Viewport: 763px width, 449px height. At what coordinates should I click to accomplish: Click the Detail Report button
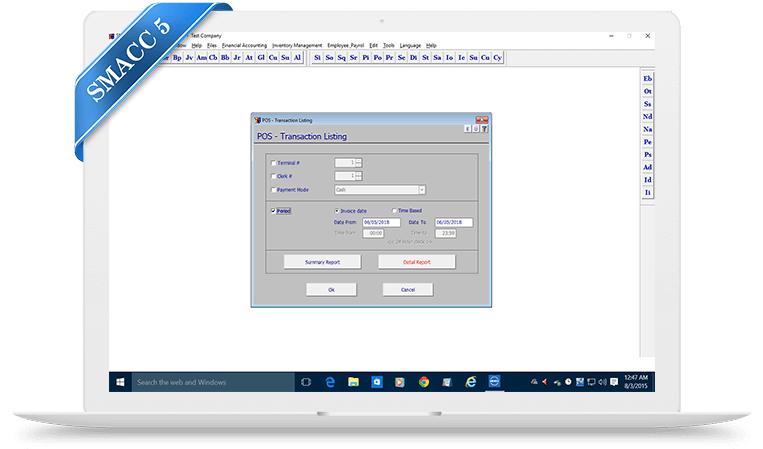point(416,262)
